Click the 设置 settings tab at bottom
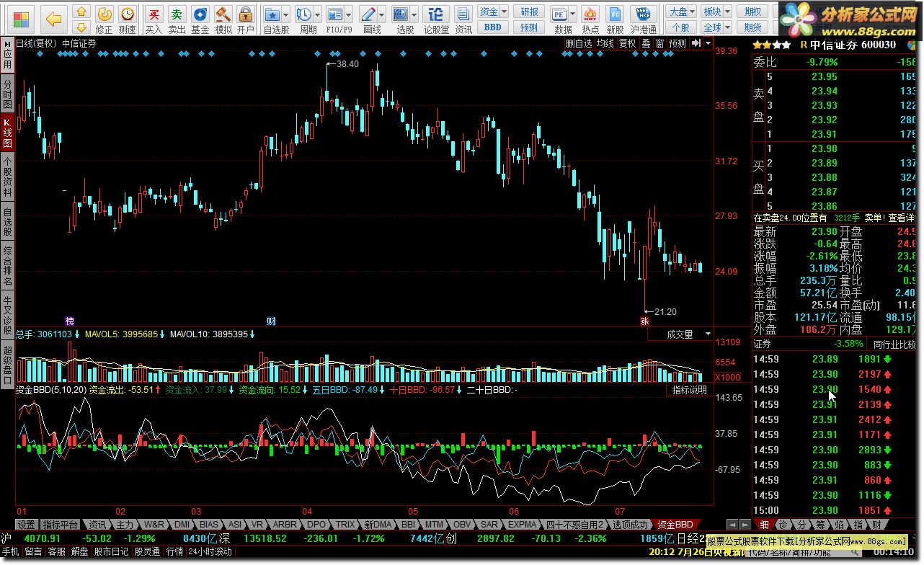The height and width of the screenshot is (565, 924). (x=26, y=524)
